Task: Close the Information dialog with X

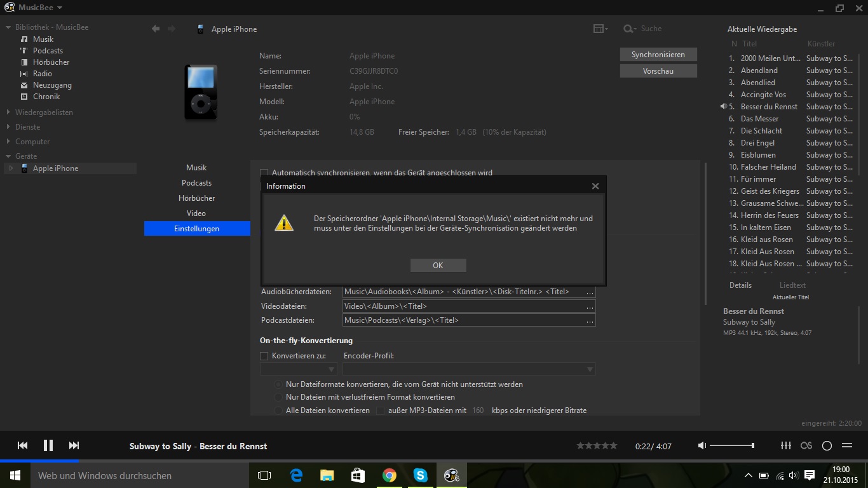Action: click(595, 186)
